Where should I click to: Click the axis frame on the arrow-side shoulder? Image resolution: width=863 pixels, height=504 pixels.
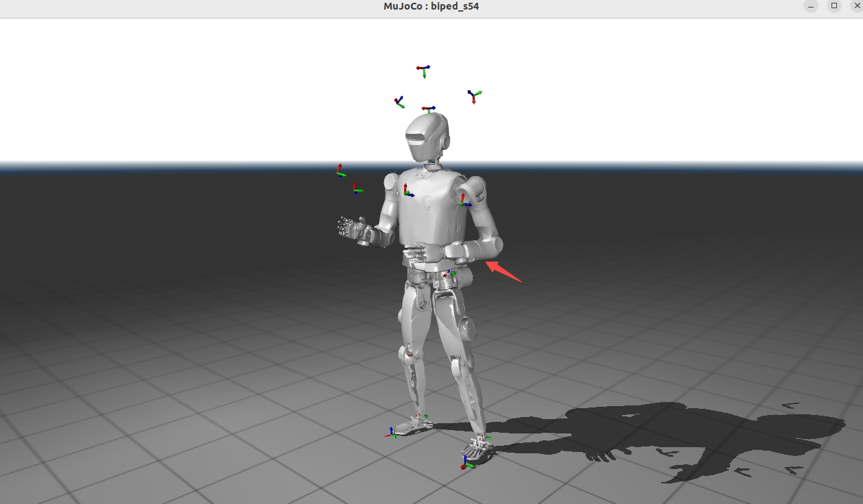pyautogui.click(x=465, y=201)
